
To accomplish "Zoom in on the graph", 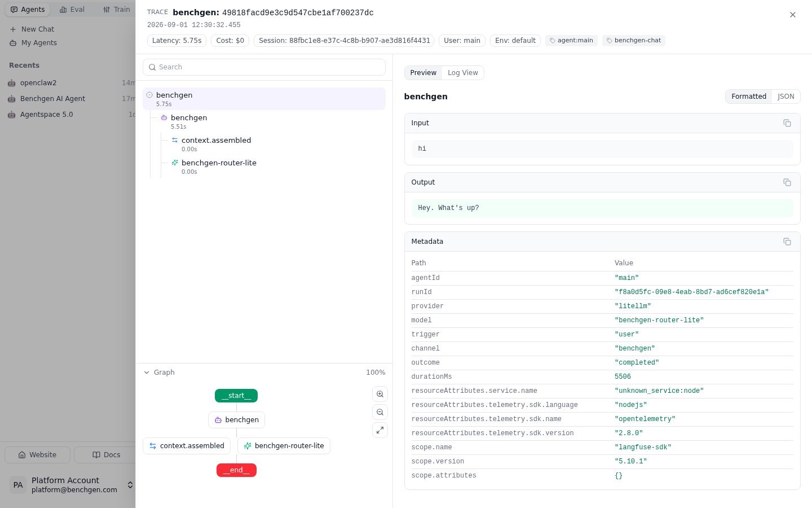I will (380, 394).
